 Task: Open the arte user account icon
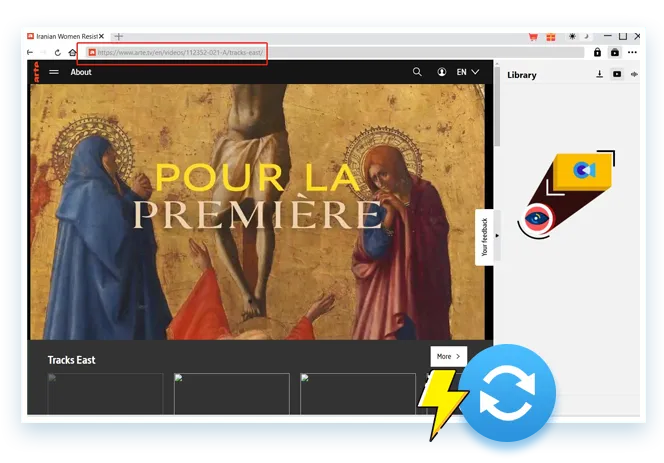point(442,72)
